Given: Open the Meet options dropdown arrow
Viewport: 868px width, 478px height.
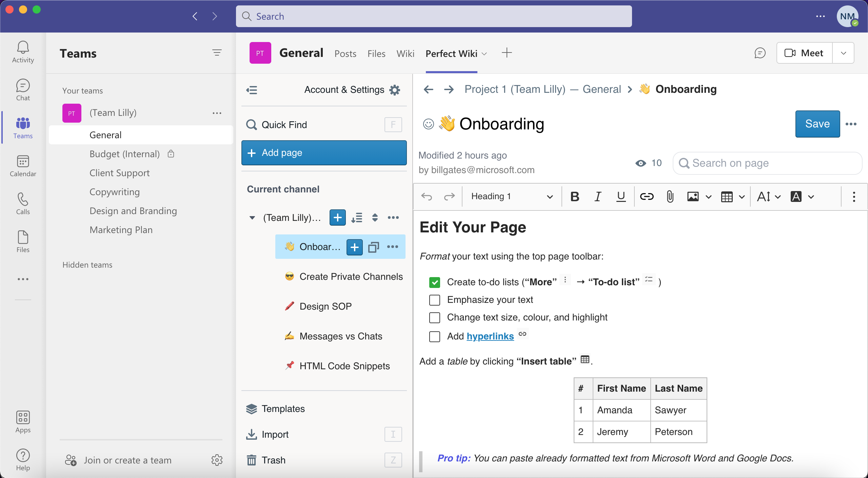Looking at the screenshot, I should click(843, 53).
